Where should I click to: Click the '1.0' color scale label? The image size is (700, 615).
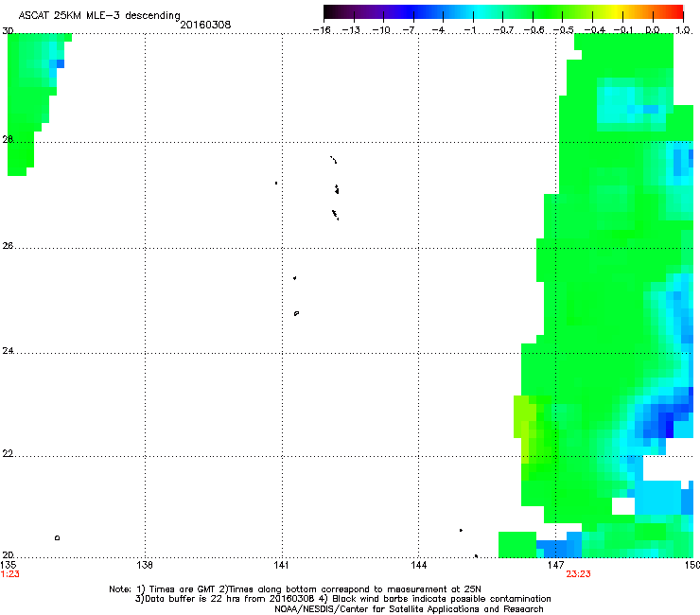point(683,30)
